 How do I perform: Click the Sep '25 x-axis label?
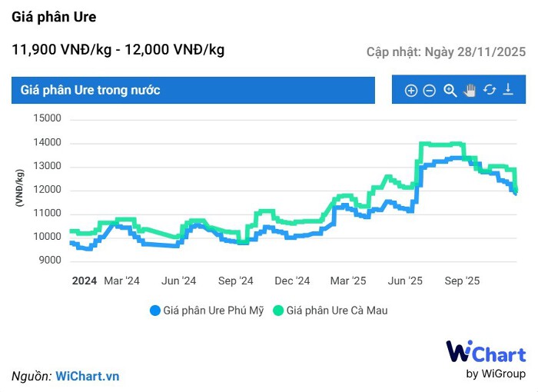tap(463, 281)
